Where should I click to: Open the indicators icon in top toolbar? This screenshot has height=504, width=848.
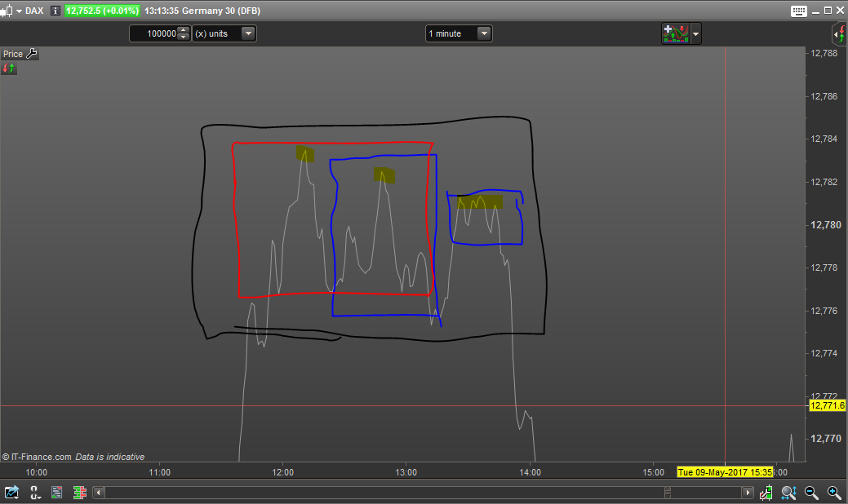tap(676, 33)
